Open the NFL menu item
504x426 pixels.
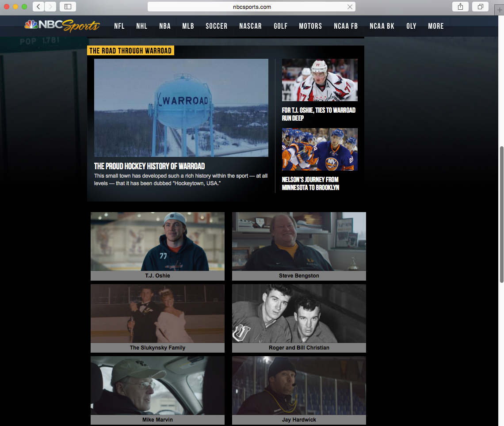point(119,26)
